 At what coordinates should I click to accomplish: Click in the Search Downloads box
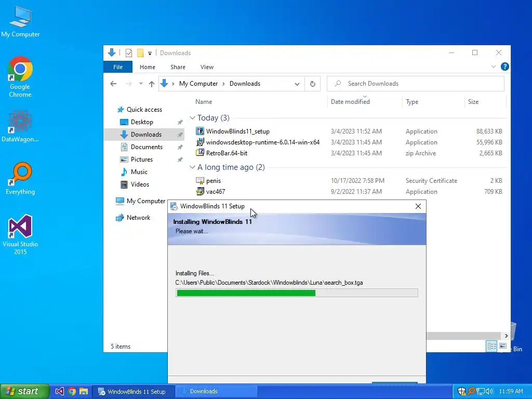tap(416, 84)
